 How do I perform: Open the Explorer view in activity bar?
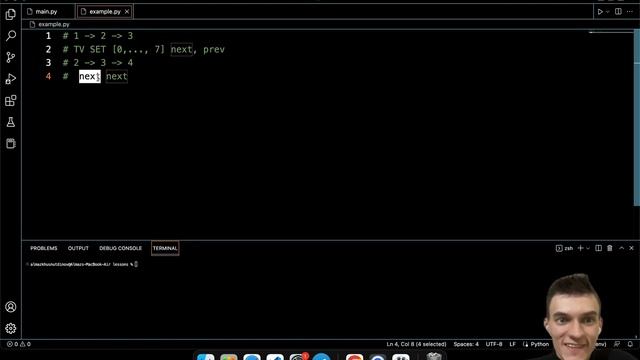[11, 14]
